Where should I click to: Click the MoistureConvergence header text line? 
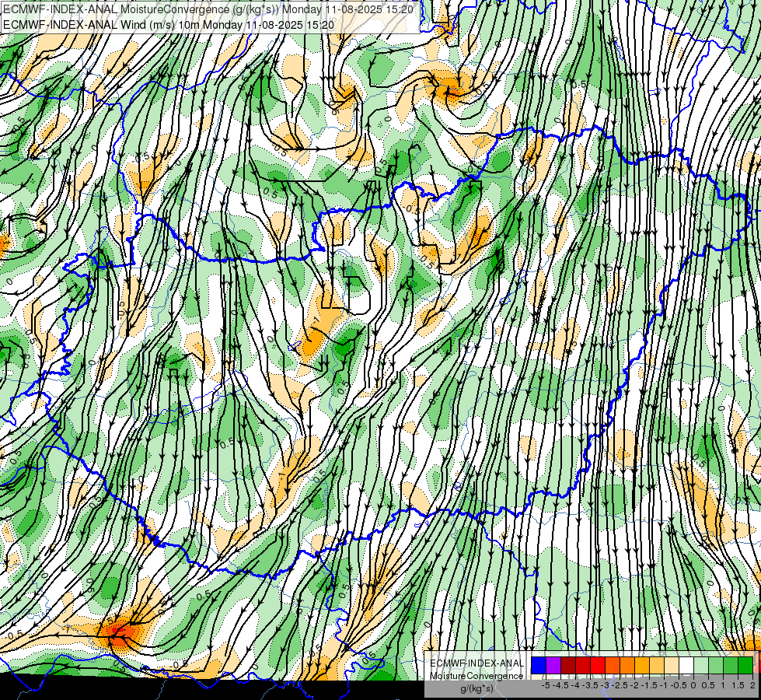tap(208, 9)
